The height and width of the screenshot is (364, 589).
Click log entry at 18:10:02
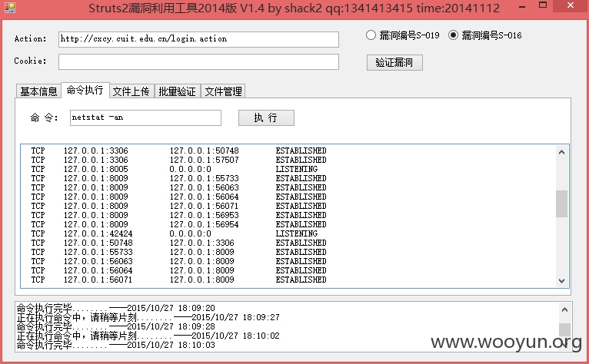[x=148, y=336]
